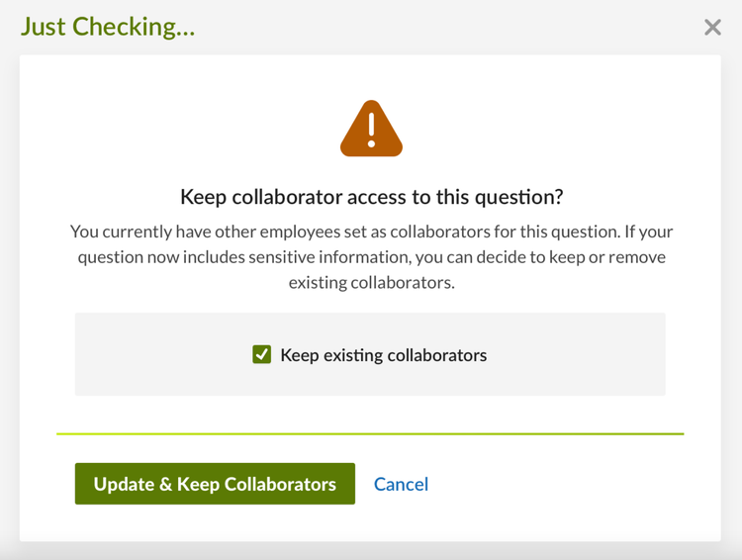Click the gray panel around the checkbox
The height and width of the screenshot is (560, 742).
coord(370,354)
